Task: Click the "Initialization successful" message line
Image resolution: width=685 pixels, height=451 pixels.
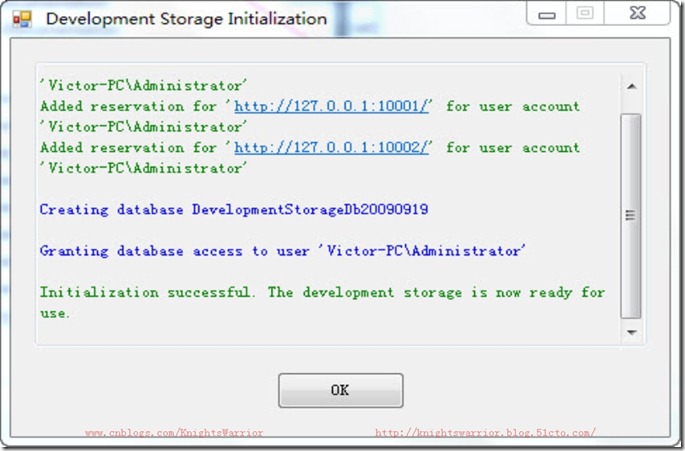Action: tap(322, 292)
